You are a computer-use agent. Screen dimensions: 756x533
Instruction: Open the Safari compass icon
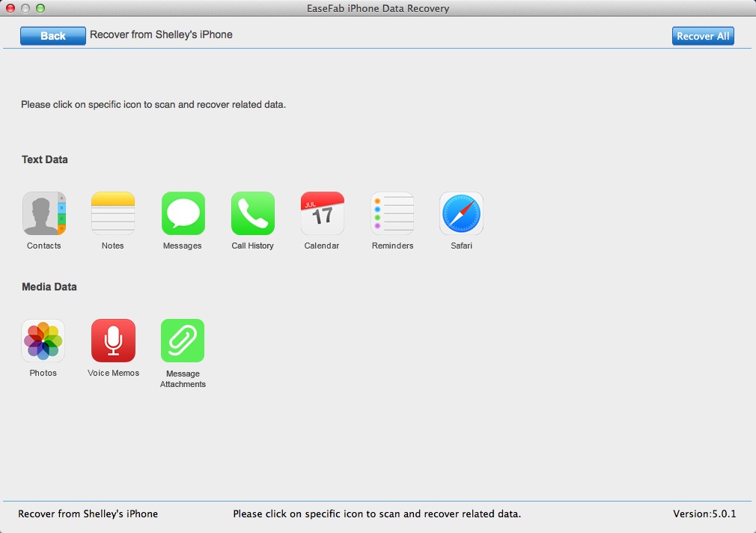(x=461, y=213)
